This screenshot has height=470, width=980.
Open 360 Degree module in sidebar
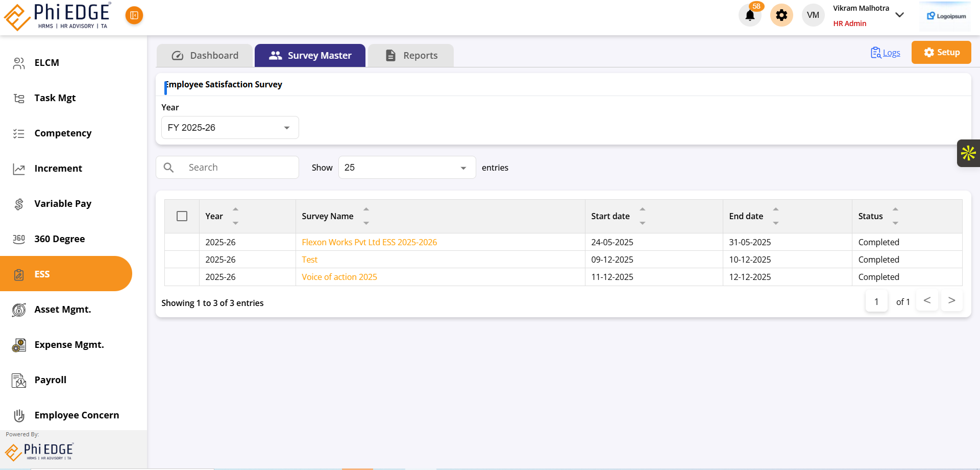[x=59, y=239]
